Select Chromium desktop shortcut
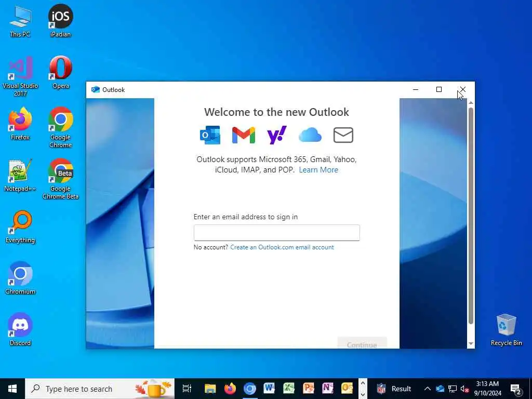The height and width of the screenshot is (399, 532). (x=20, y=278)
